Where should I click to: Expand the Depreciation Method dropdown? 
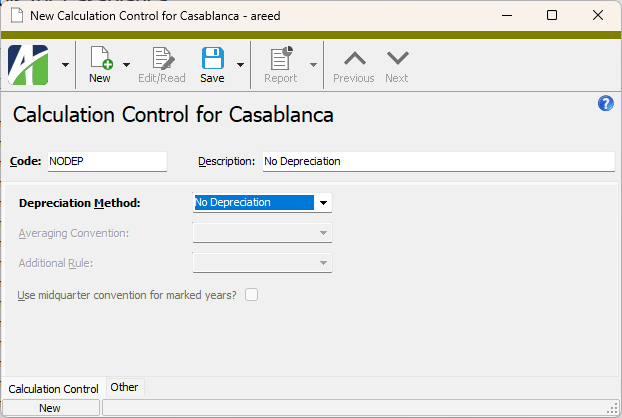coord(323,203)
